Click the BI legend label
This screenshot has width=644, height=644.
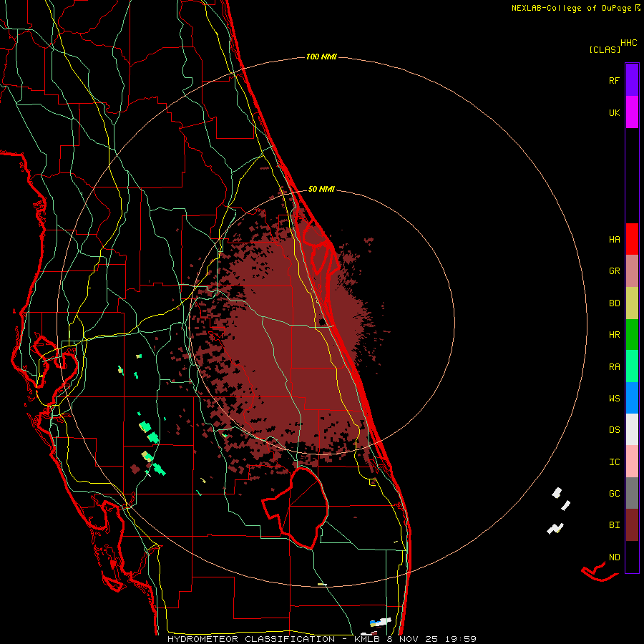[614, 525]
